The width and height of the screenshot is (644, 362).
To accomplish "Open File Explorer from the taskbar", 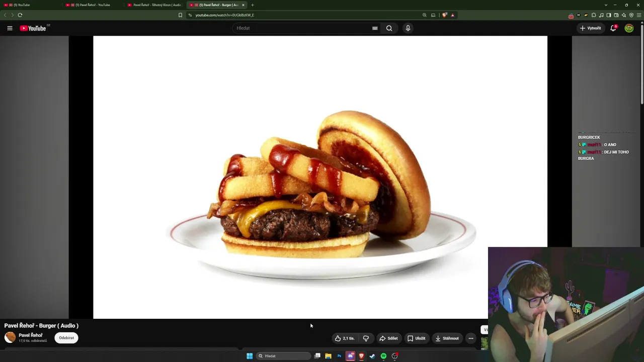I will pyautogui.click(x=328, y=356).
